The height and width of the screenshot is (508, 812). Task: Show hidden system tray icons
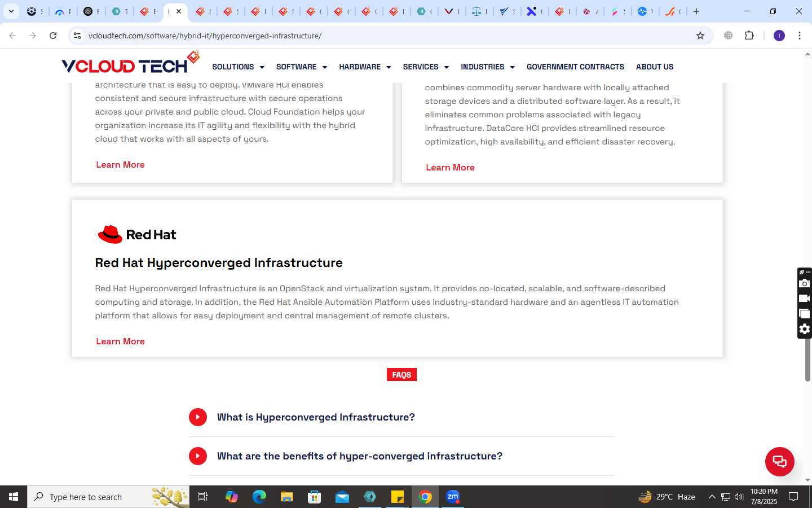[712, 497]
